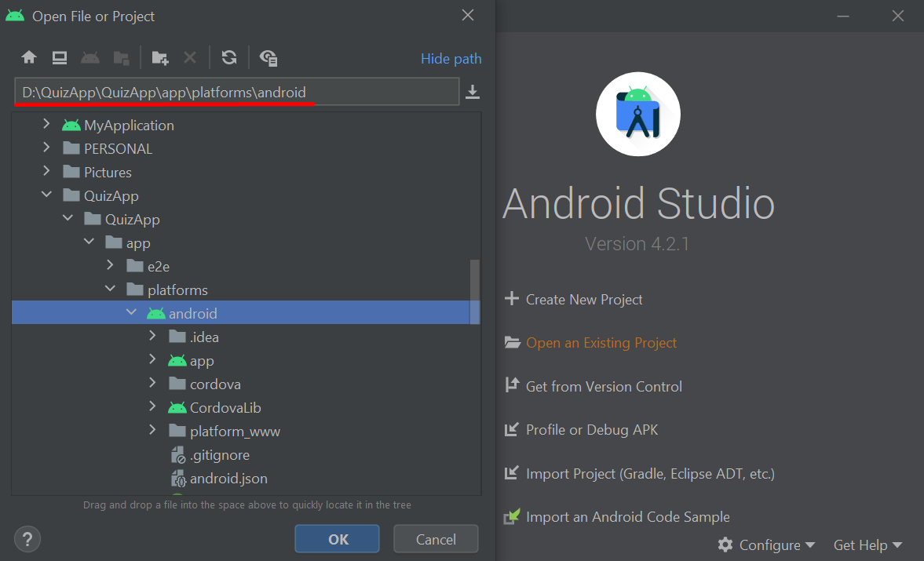Close the Open File or Project dialog
The image size is (924, 561).
pos(468,16)
